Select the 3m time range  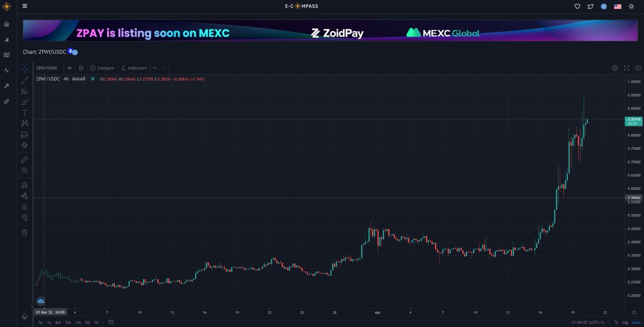pyautogui.click(x=68, y=322)
